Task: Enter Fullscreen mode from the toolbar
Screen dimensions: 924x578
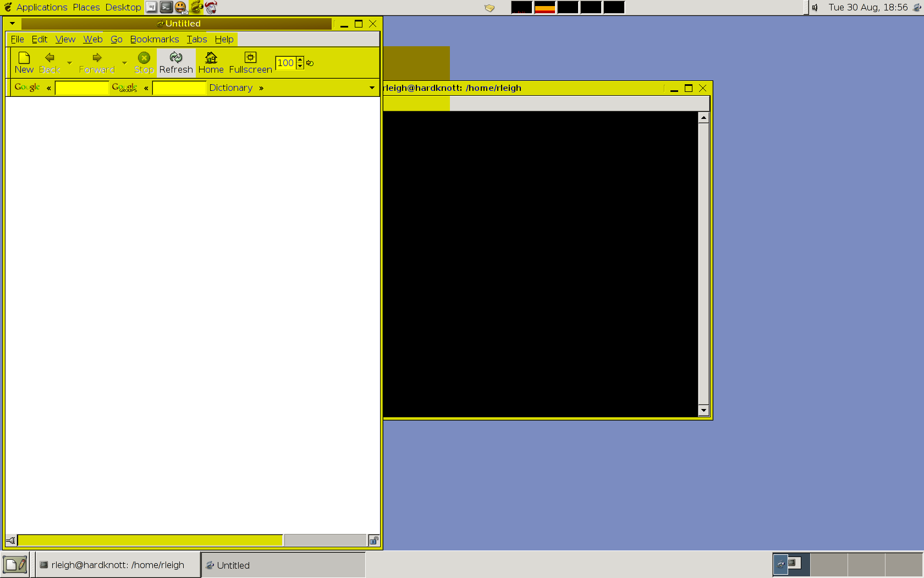Action: (250, 62)
